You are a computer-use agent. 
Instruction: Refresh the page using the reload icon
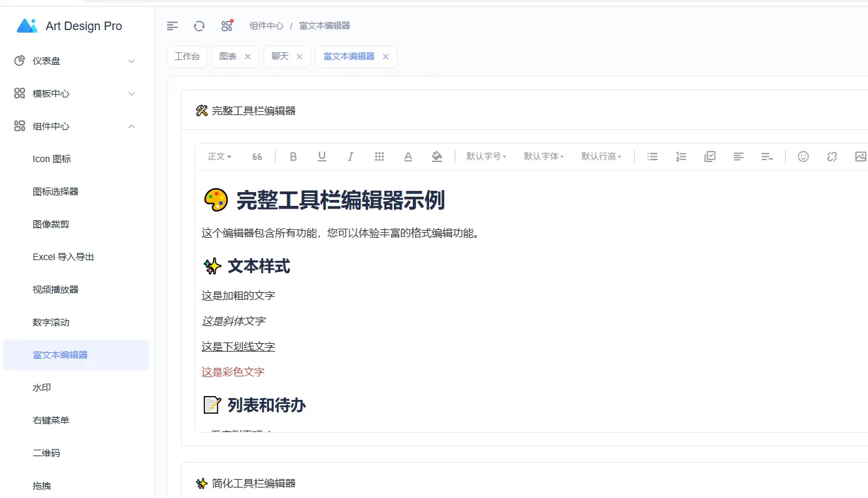coord(199,25)
